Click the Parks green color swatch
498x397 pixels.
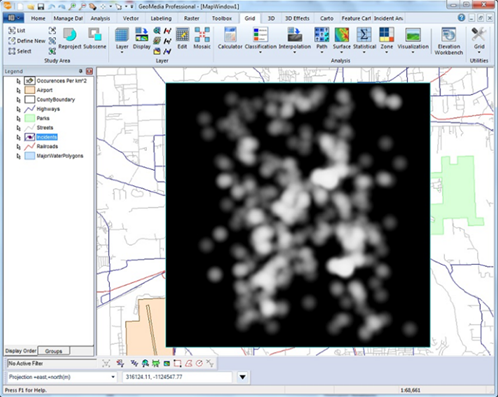pos(30,118)
